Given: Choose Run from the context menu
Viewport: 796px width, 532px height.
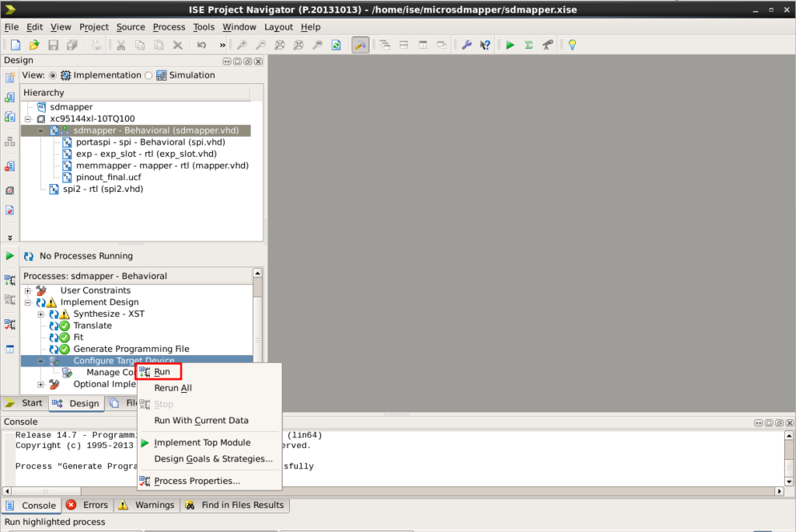Looking at the screenshot, I should coord(162,372).
